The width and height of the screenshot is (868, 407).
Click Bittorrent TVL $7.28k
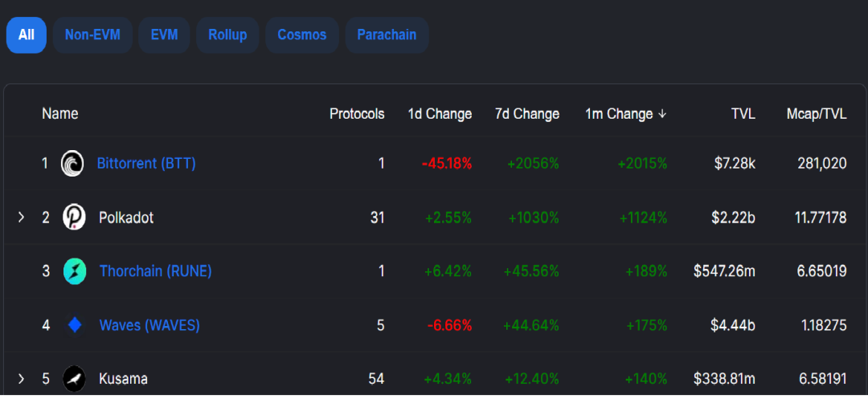pyautogui.click(x=734, y=164)
